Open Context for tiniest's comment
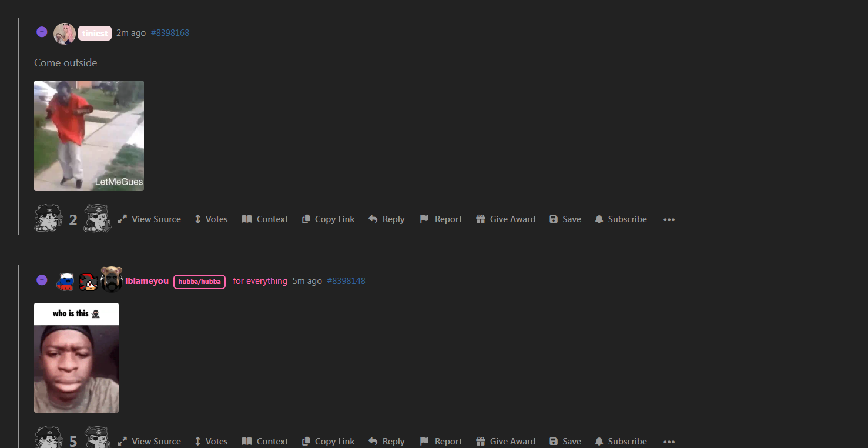This screenshot has width=868, height=448. click(x=265, y=219)
